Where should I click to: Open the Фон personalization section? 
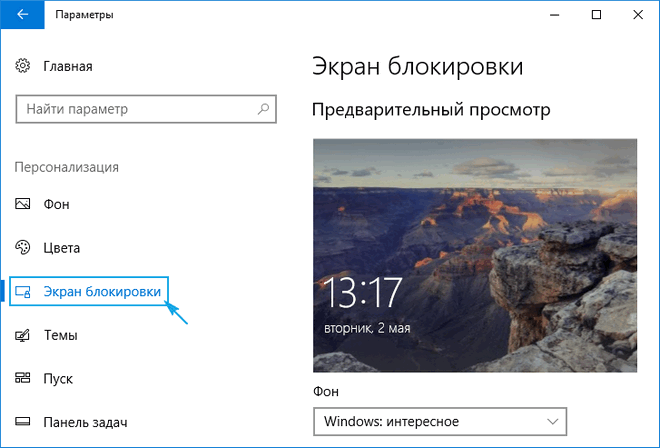point(56,203)
